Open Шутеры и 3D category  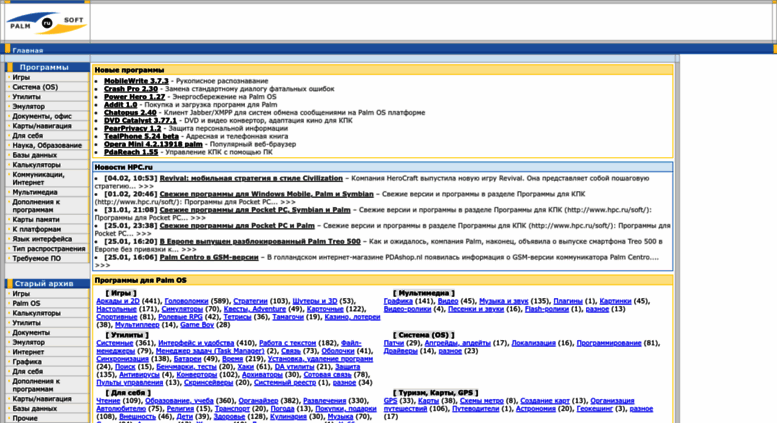pyautogui.click(x=315, y=301)
